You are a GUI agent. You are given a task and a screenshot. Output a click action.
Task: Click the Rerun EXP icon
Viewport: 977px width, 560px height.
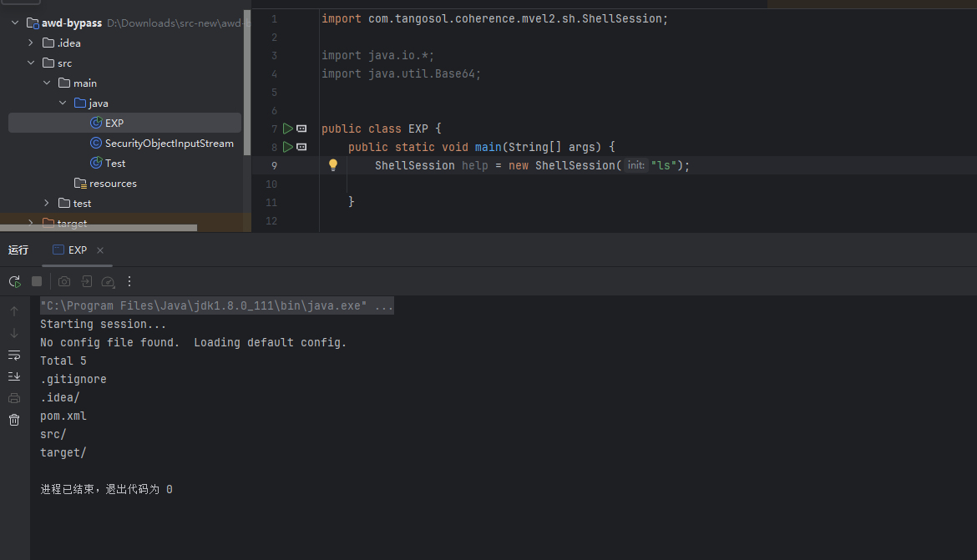[x=14, y=281]
